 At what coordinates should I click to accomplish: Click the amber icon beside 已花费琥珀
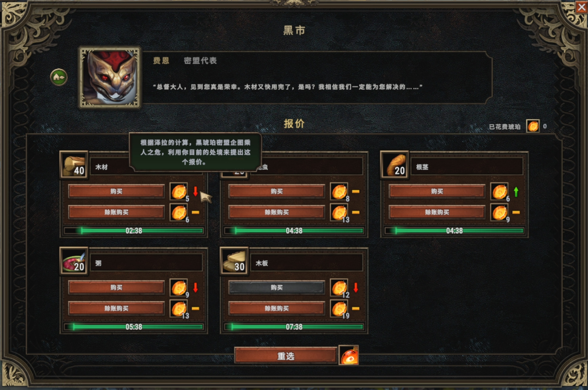click(533, 126)
